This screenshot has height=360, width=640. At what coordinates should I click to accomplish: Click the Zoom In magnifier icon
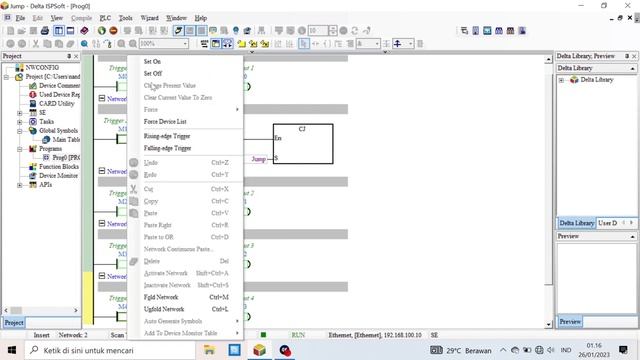coord(121,44)
